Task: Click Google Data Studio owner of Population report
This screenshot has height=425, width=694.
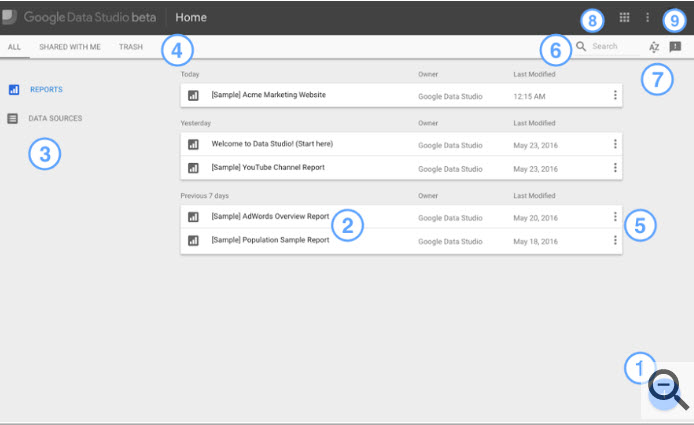Action: pos(450,241)
